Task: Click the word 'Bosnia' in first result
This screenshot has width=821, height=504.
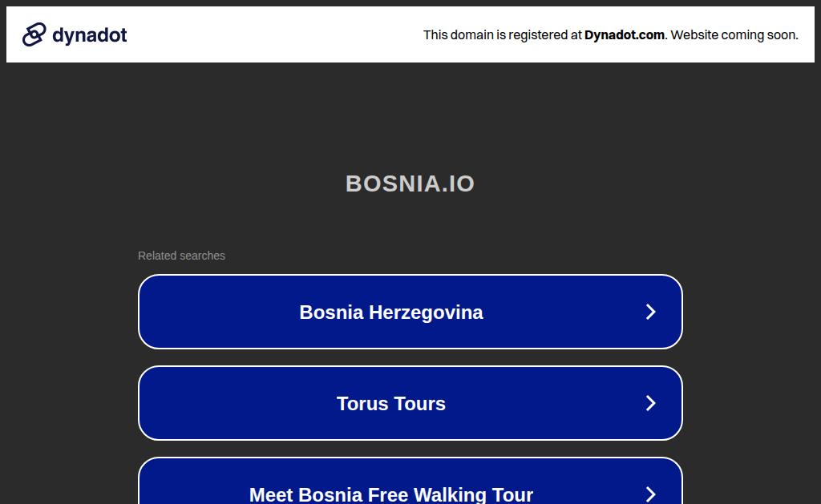Action: [x=331, y=312]
